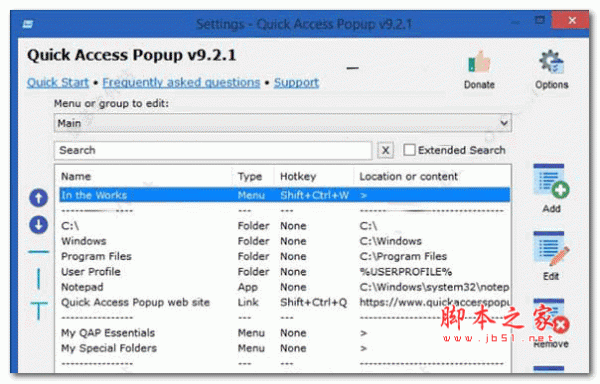Close the Settings window
The height and width of the screenshot is (384, 600).
point(571,20)
